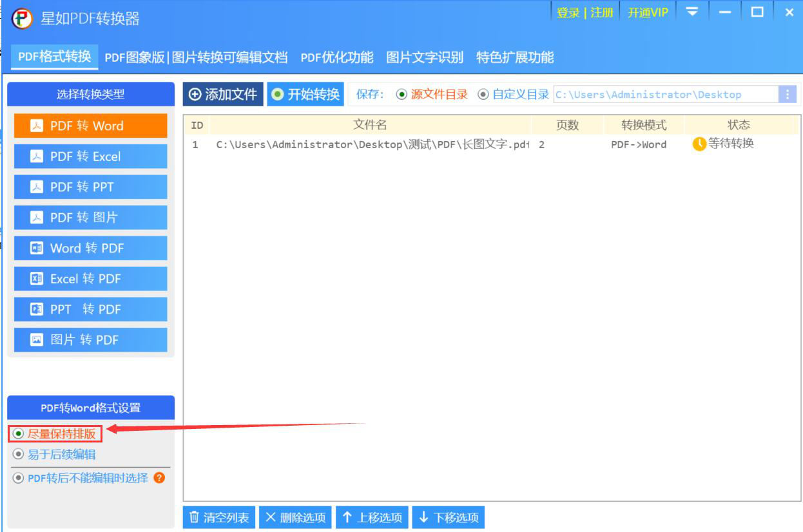The image size is (803, 532).
Task: Click the 状态 column header
Action: 739,125
